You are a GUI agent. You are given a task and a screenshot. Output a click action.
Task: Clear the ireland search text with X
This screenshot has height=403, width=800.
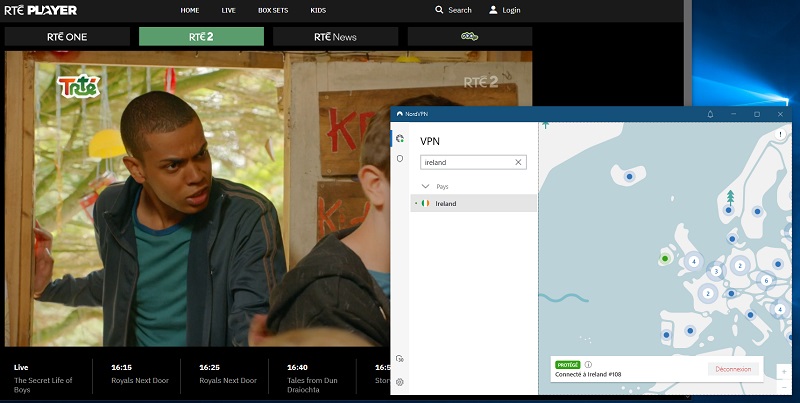518,162
